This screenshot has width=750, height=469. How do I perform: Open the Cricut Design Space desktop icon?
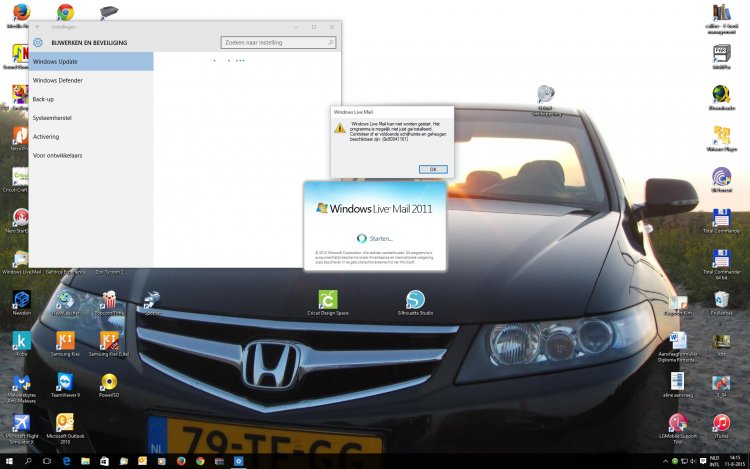click(x=327, y=300)
